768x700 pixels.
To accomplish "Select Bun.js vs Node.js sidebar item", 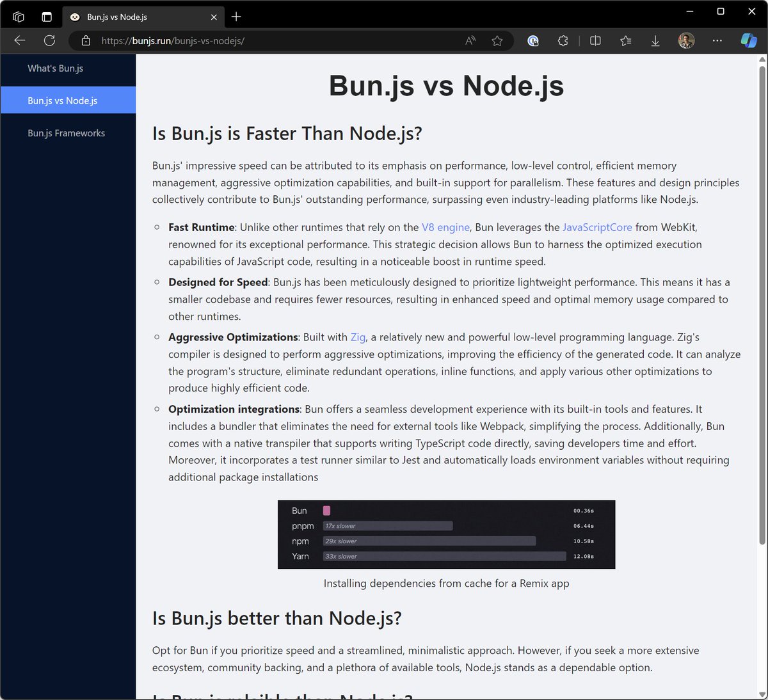I will 68,100.
